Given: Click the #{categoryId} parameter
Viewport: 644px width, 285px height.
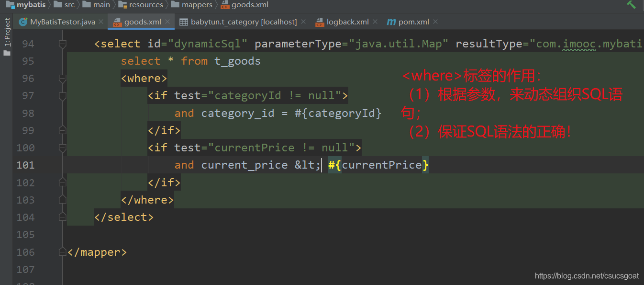Looking at the screenshot, I should [338, 114].
